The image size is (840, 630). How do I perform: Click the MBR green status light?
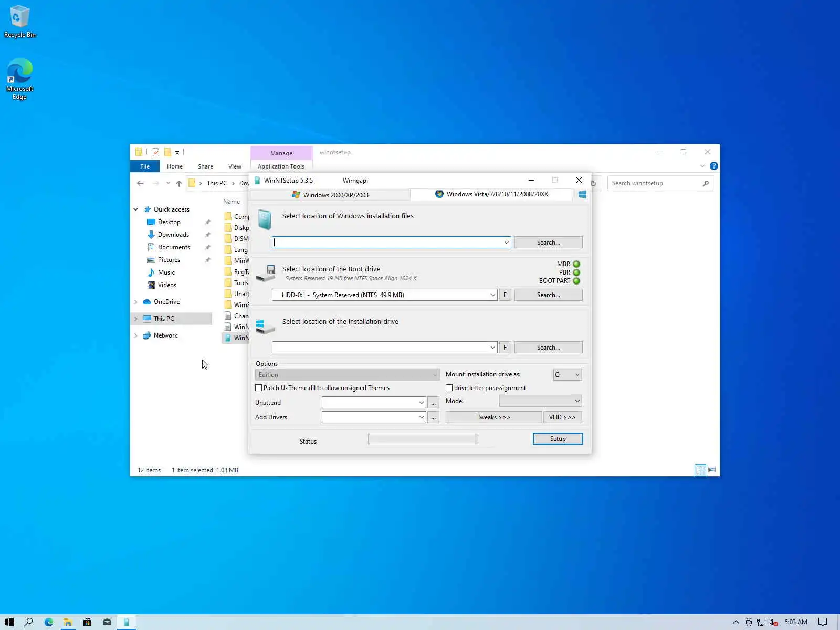click(576, 264)
